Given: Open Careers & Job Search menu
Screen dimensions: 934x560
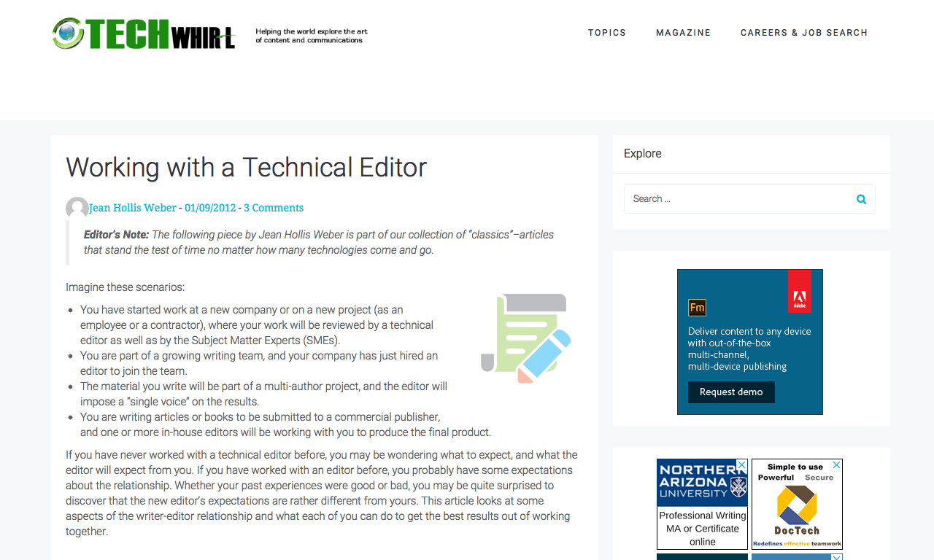Looking at the screenshot, I should 804,33.
